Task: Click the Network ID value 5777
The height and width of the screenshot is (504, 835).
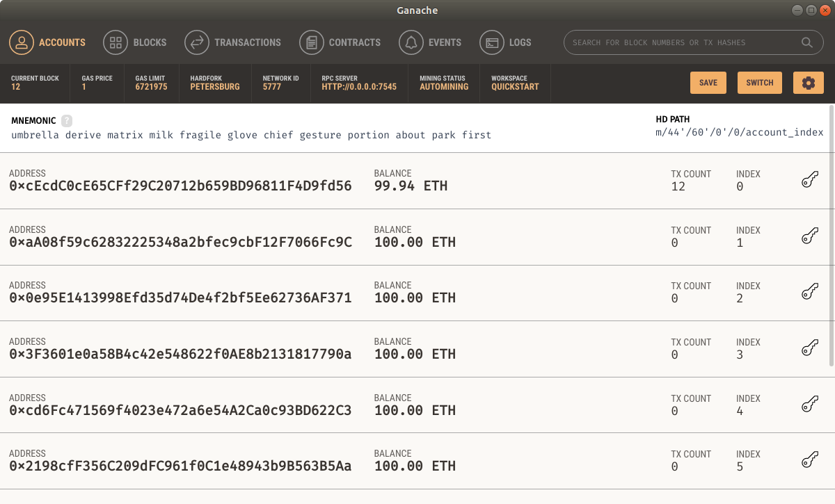Action: 272,87
